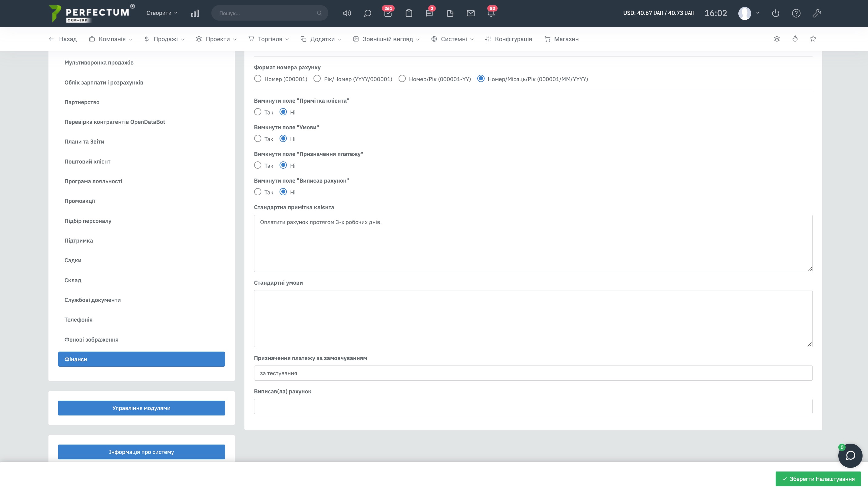Click into the Виписав(ла) рахунок field
The height and width of the screenshot is (493, 868).
[533, 406]
